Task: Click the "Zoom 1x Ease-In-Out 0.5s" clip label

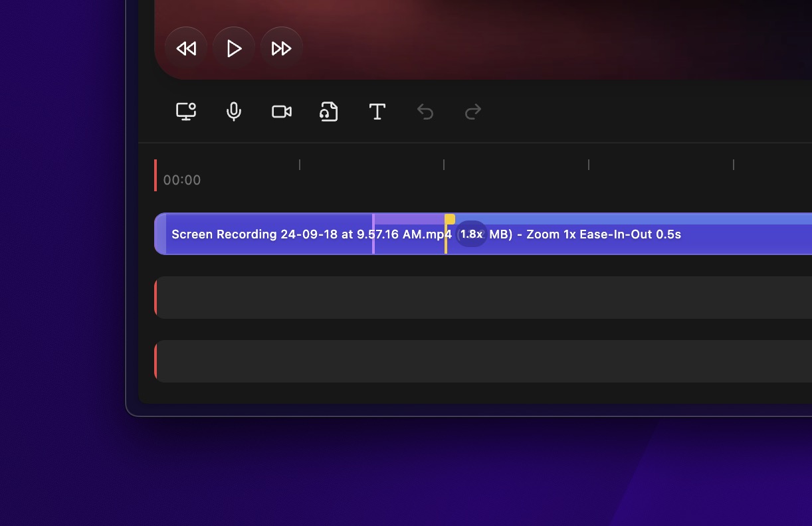Action: pos(603,234)
